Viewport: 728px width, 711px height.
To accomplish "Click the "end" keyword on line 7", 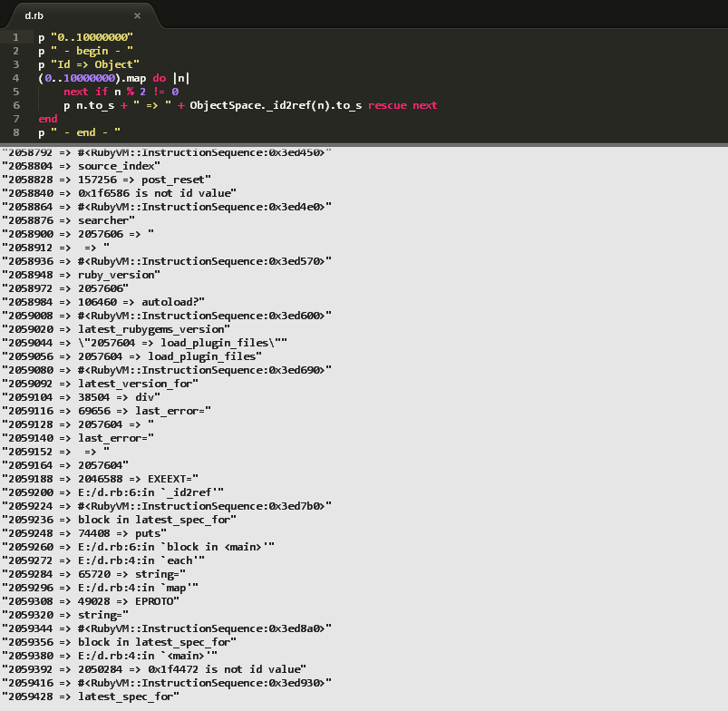I will 48,119.
